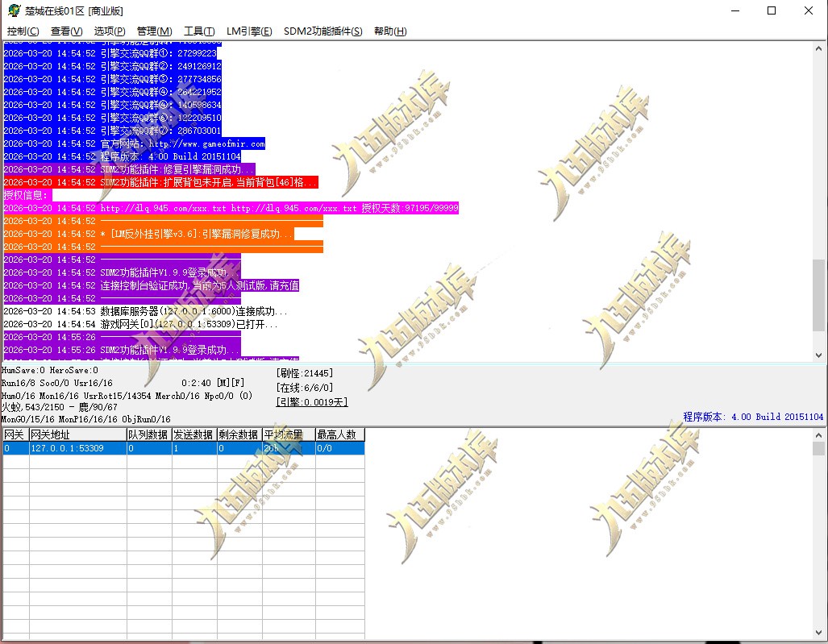Open the 管理(M) menu
Image resolution: width=828 pixels, height=644 pixels.
click(155, 31)
